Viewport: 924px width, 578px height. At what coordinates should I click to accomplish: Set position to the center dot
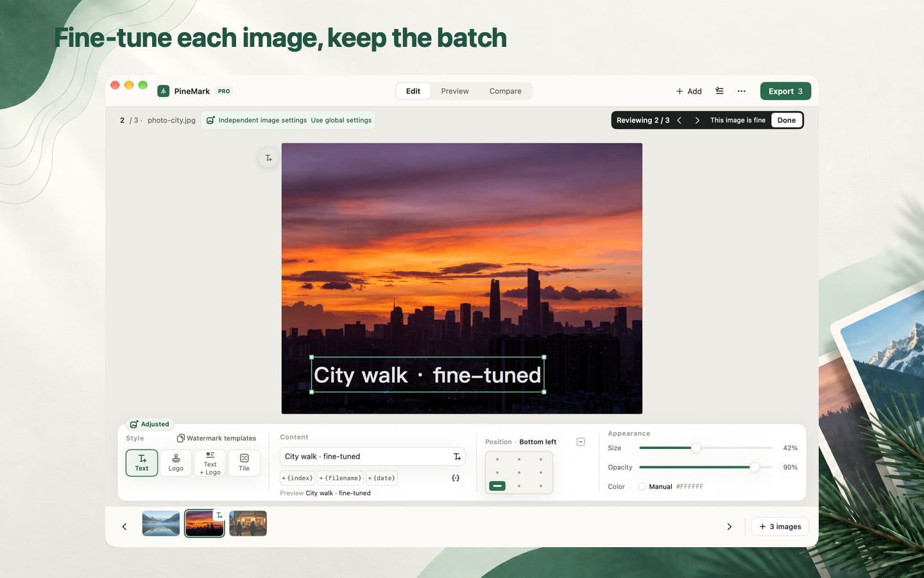[x=519, y=473]
